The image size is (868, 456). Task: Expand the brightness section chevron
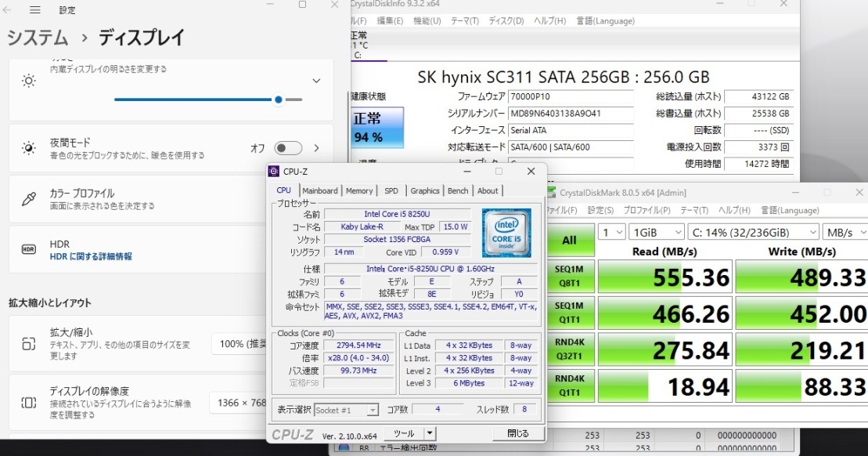[316, 81]
